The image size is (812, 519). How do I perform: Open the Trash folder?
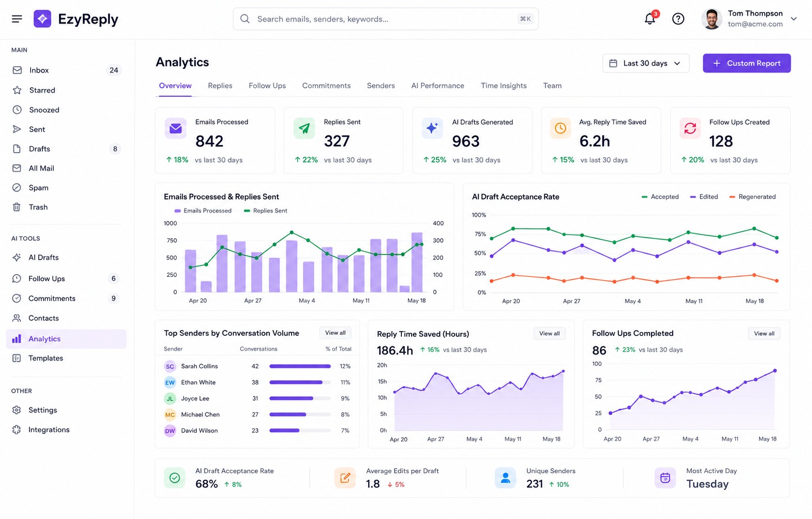(66, 207)
